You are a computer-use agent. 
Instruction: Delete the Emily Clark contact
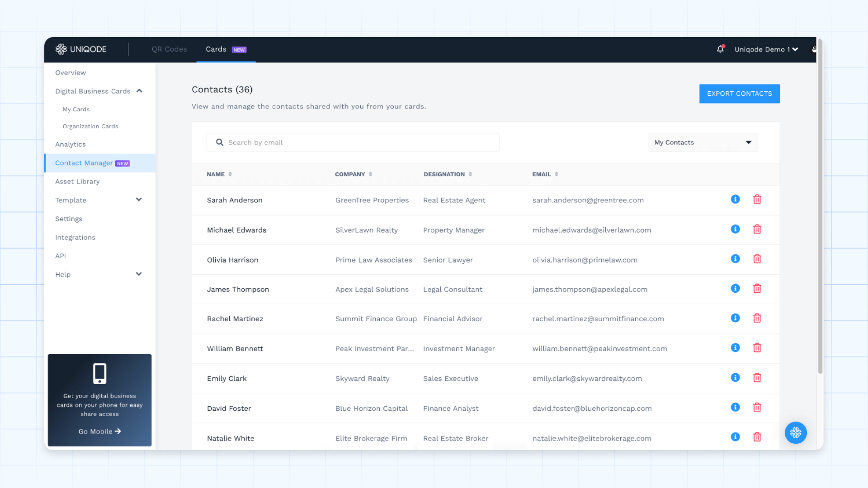tap(757, 378)
